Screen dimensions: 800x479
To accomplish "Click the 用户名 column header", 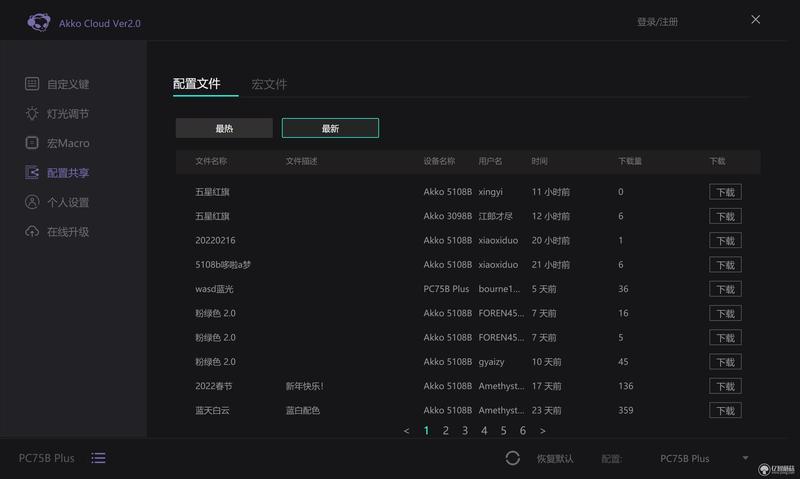I will (x=490, y=161).
